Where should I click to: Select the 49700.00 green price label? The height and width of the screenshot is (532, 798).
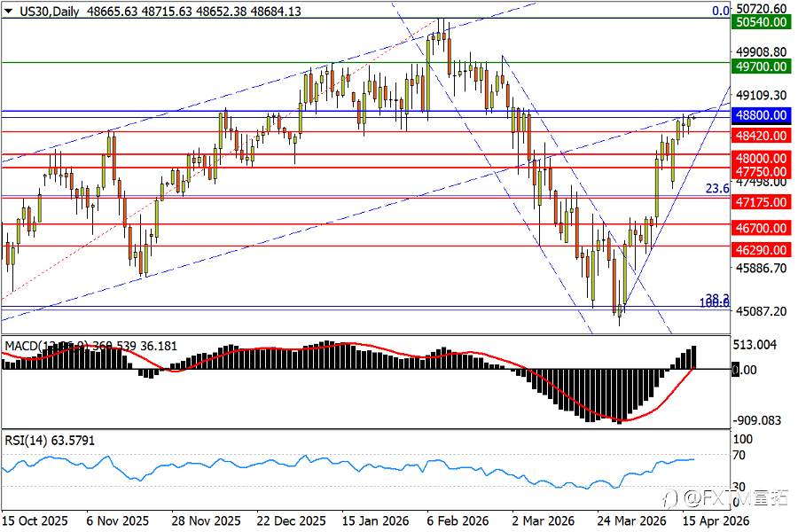(x=761, y=66)
